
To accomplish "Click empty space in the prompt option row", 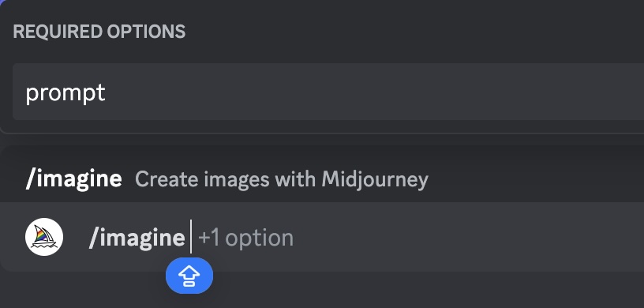I will click(x=369, y=92).
